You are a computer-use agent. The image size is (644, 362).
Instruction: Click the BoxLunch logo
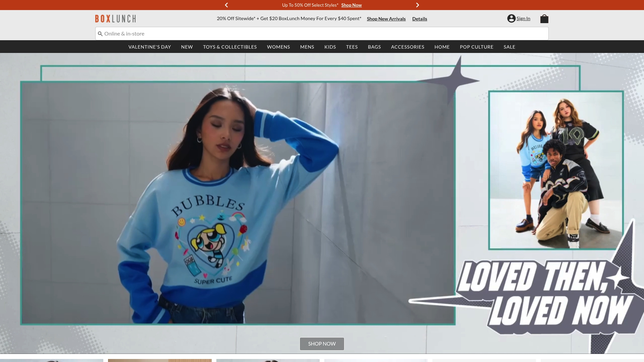pos(115,18)
